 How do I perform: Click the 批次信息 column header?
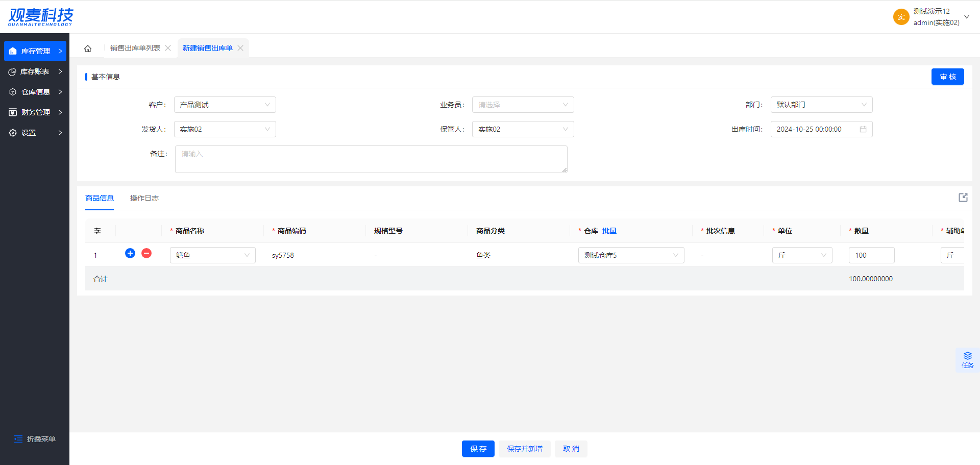pos(721,231)
